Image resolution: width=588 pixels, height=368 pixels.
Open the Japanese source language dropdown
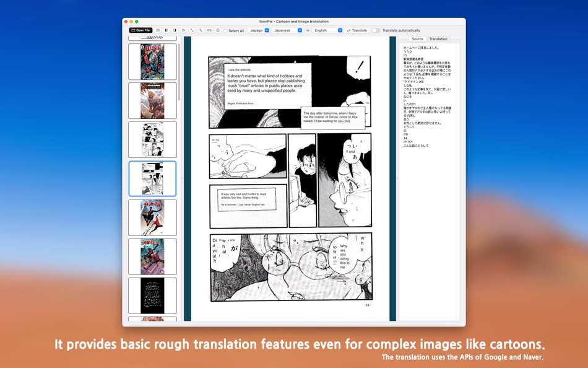[287, 30]
